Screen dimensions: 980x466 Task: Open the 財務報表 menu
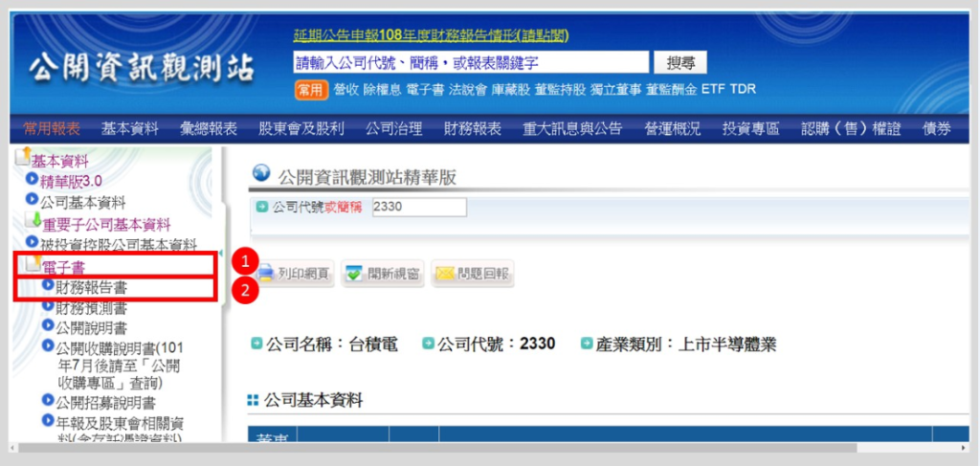click(x=473, y=129)
